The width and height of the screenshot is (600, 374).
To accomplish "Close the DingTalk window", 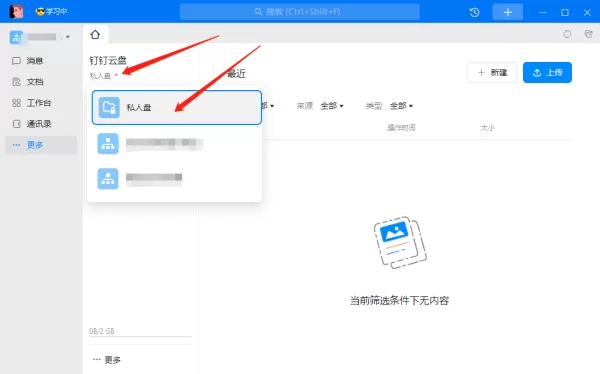I will coord(587,12).
